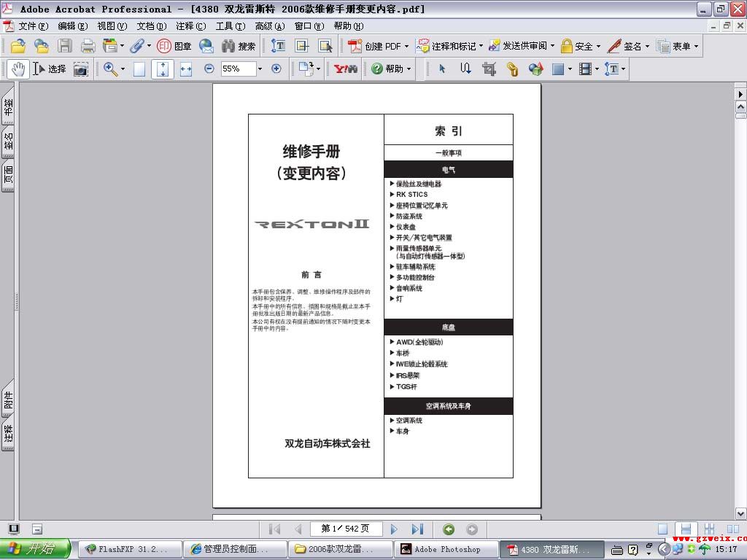Screen dimensions: 747x560
Task: Open 工具 menu
Action: pyautogui.click(x=231, y=26)
